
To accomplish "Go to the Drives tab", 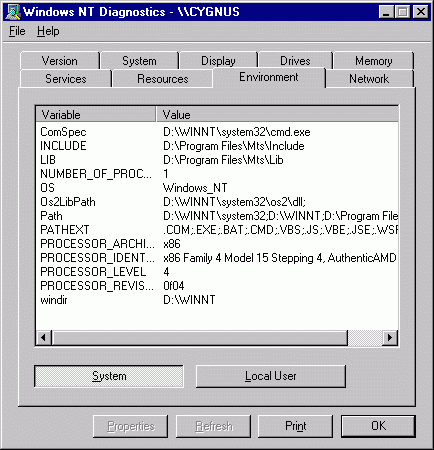I will click(295, 61).
